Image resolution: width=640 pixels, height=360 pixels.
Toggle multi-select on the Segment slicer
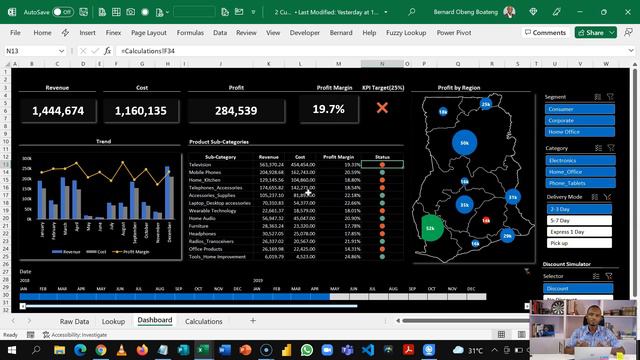click(x=598, y=97)
